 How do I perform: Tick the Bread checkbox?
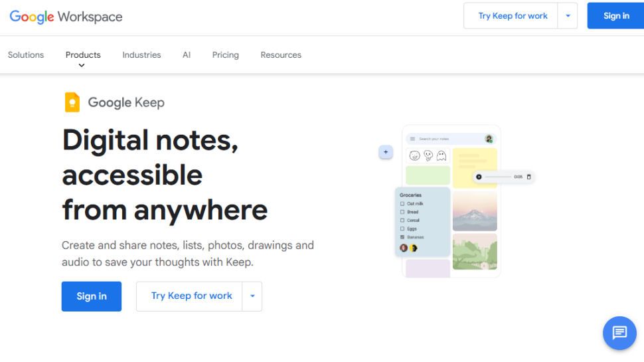pyautogui.click(x=402, y=212)
